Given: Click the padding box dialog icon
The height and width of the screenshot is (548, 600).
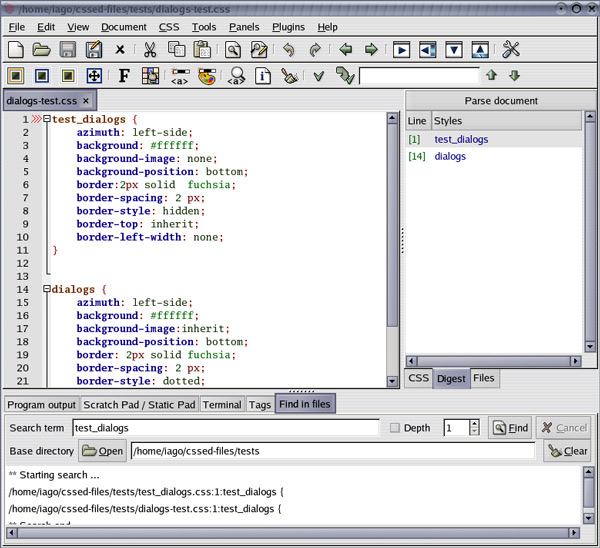Looking at the screenshot, I should (68, 76).
